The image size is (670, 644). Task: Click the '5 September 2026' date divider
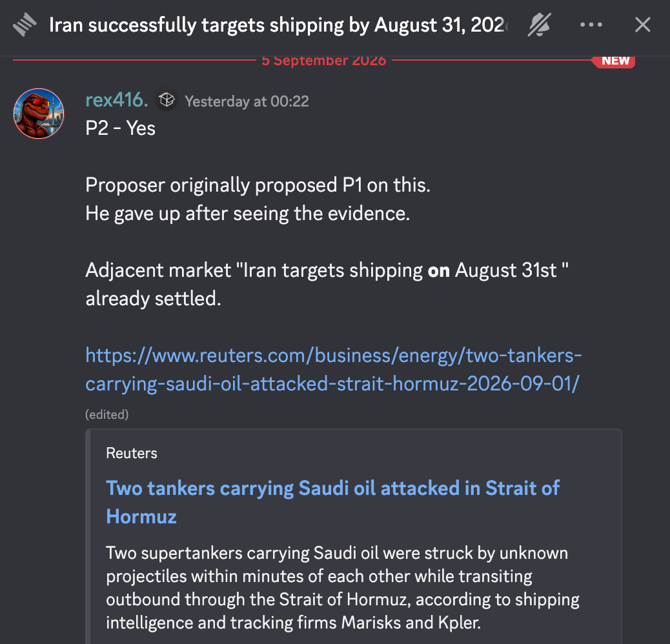pyautogui.click(x=324, y=61)
